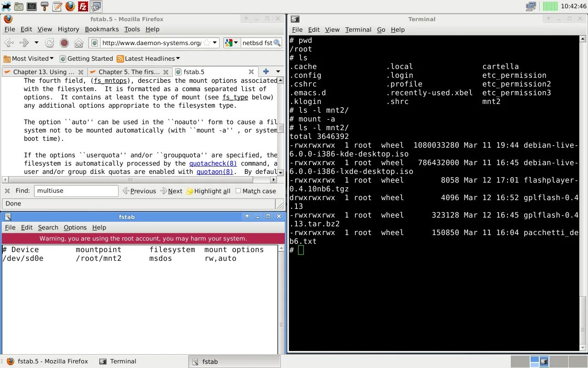588x368 pixels.
Task: Open Getting Started bookmark
Action: (x=86, y=58)
